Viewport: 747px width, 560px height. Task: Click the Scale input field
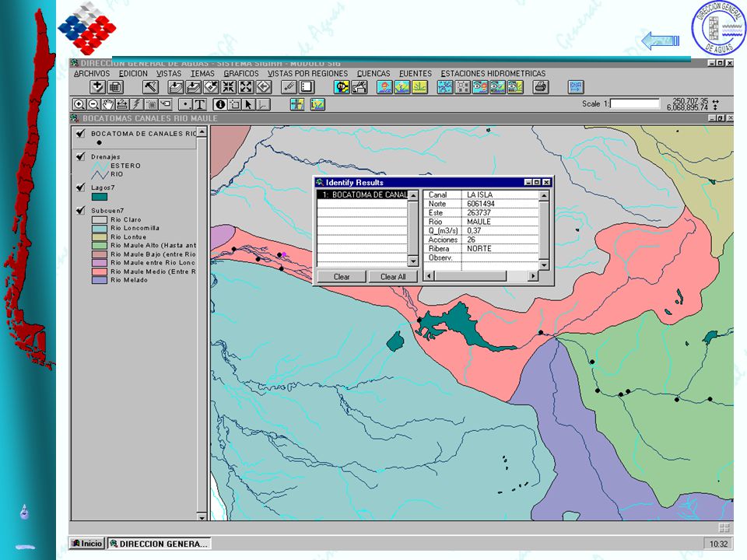[635, 103]
